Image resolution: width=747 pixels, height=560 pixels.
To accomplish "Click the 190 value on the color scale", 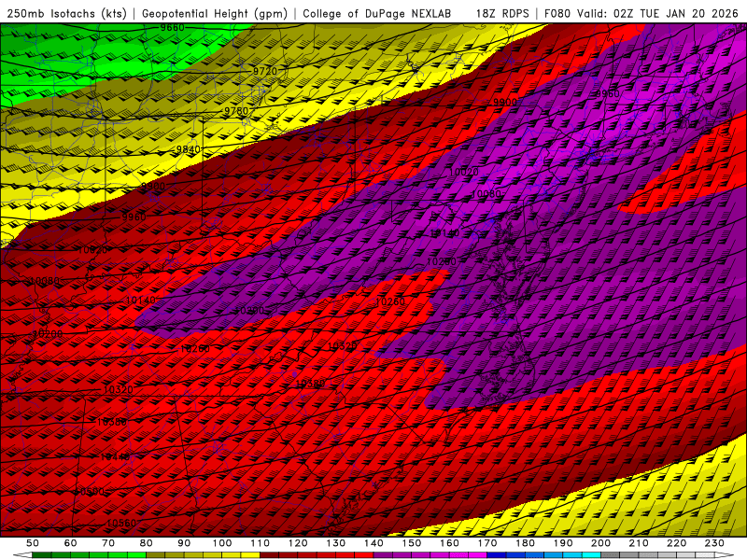I will pos(563,543).
